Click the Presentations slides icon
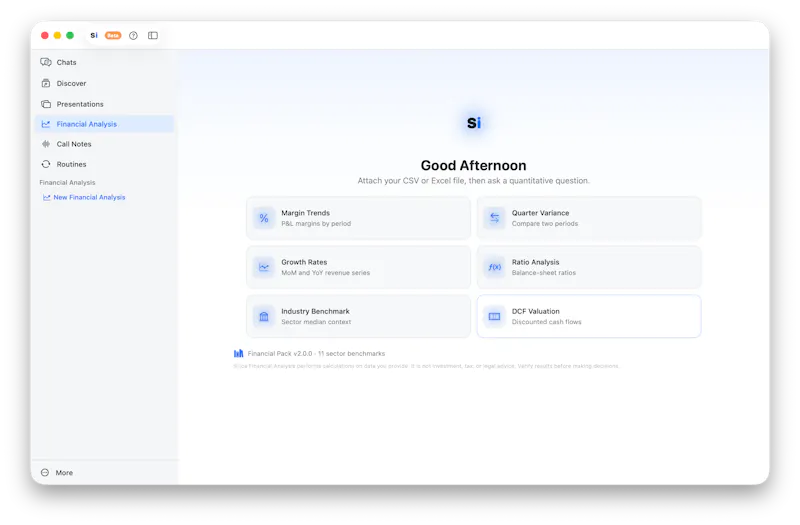This screenshot has height=525, width=800. tap(46, 104)
